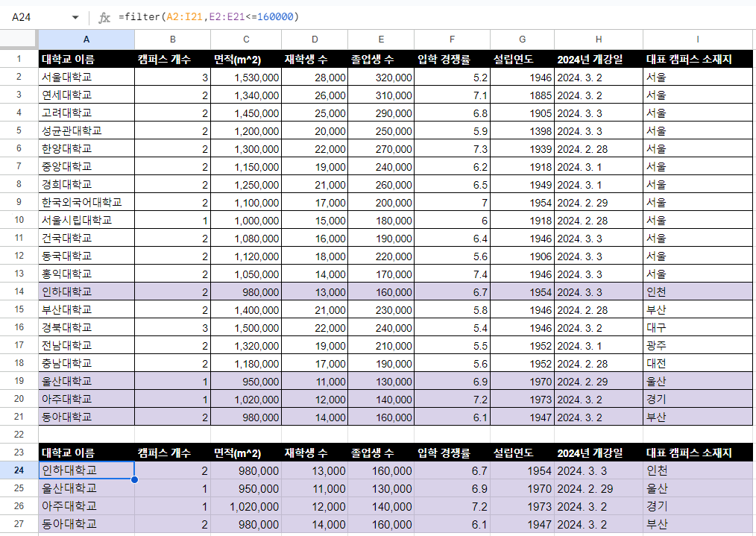
Task: Open the name box dropdown arrow
Action: pos(75,17)
